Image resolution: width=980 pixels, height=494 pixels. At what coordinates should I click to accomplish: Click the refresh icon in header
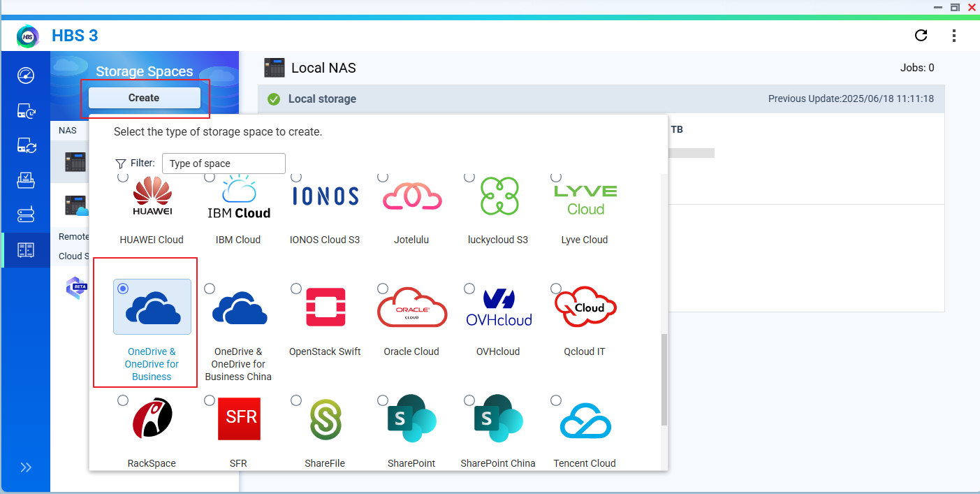[x=921, y=36]
